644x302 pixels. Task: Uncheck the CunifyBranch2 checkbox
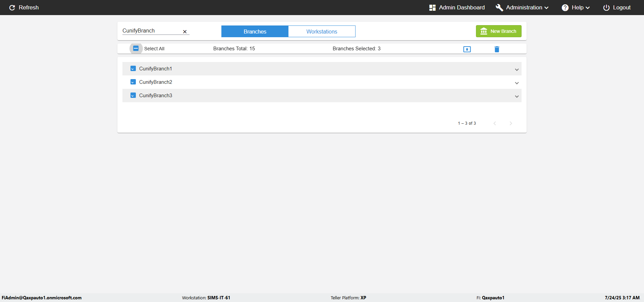tap(133, 82)
